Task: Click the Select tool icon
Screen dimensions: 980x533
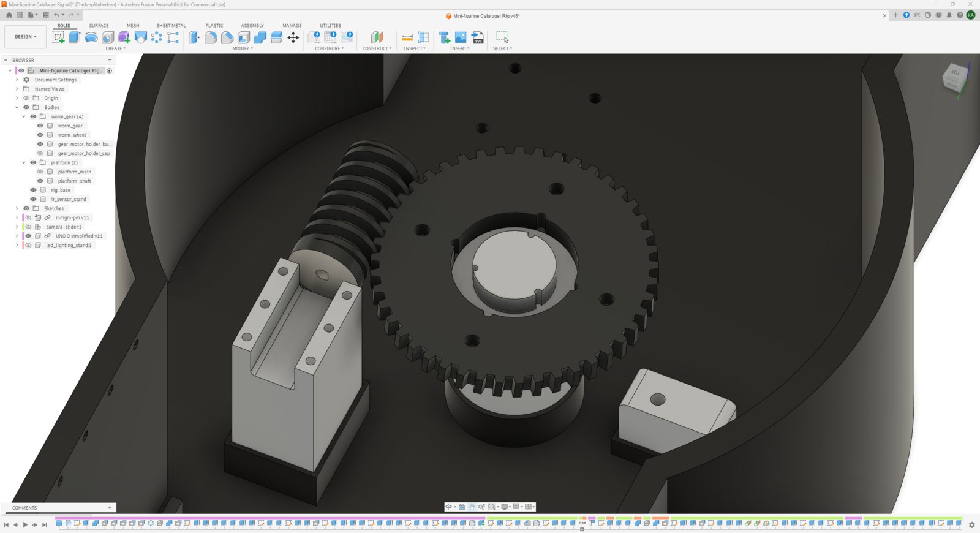Action: 502,37
